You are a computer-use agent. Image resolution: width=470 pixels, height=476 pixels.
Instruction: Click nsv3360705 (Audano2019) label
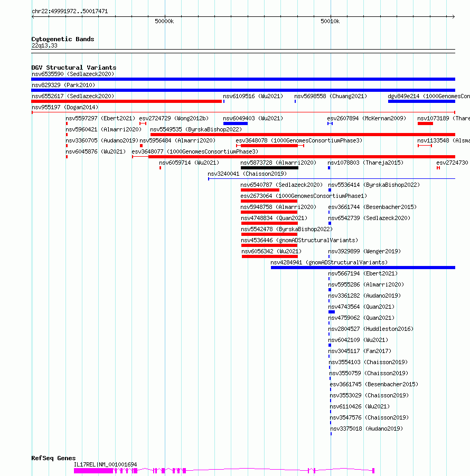pos(102,140)
